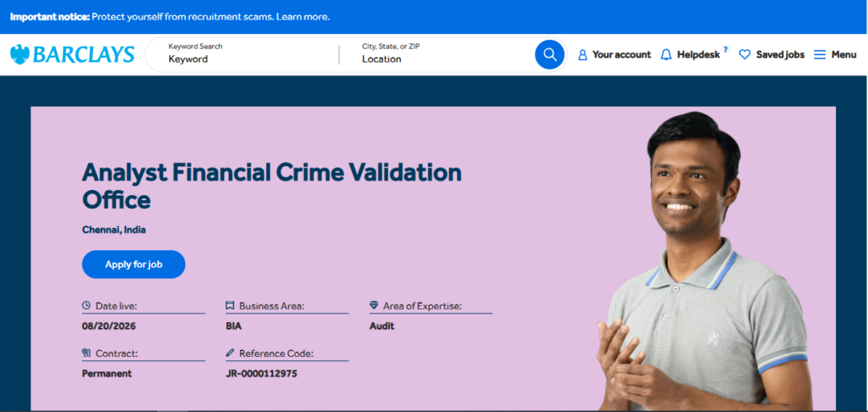Open the Saved jobs link
This screenshot has height=412, width=868.
[781, 55]
